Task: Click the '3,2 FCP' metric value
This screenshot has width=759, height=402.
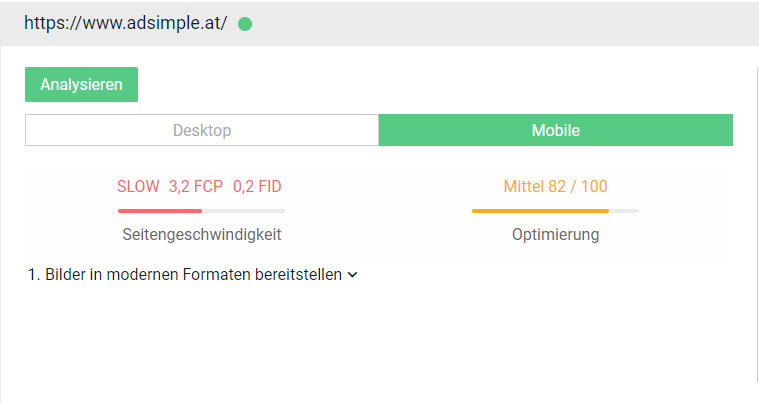Action: [196, 186]
